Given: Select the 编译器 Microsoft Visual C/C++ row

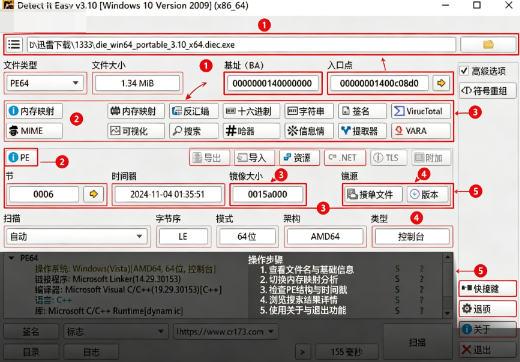Looking at the screenshot, I should (x=128, y=289).
